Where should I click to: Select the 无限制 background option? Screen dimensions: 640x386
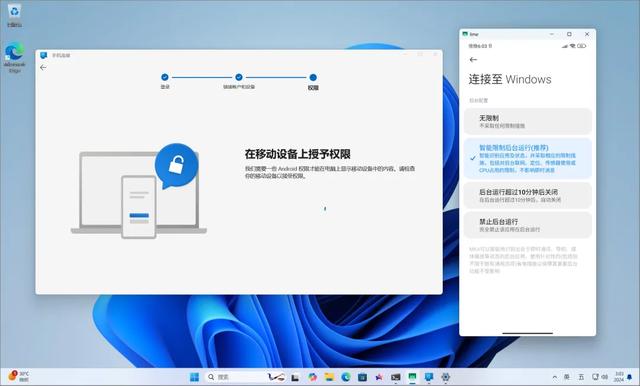(x=527, y=121)
